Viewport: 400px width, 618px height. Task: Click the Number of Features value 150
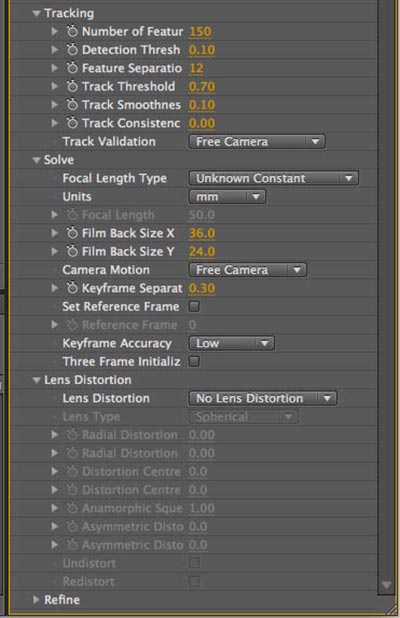pos(200,32)
